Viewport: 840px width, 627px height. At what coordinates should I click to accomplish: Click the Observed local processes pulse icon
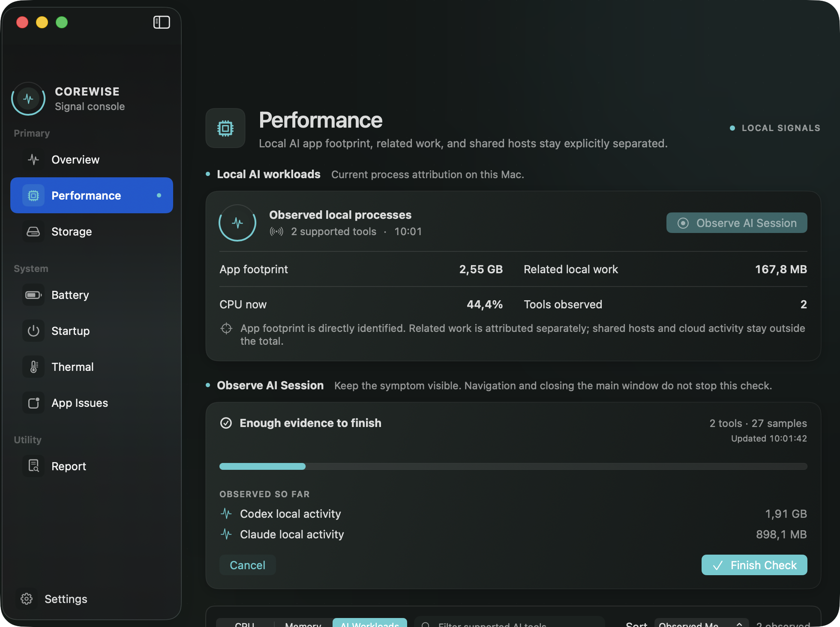click(x=237, y=223)
